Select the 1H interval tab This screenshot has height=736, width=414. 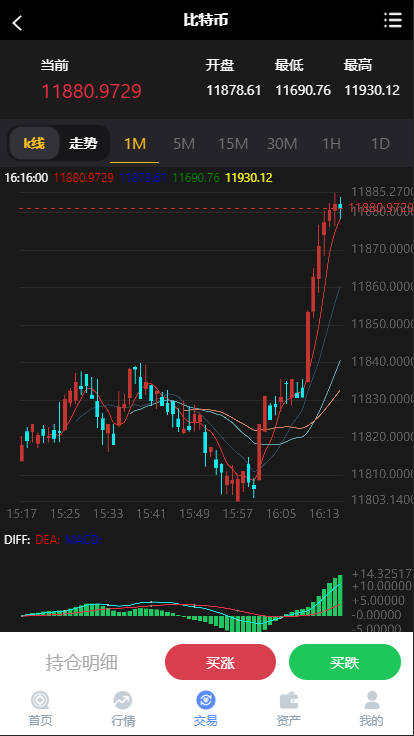331,144
